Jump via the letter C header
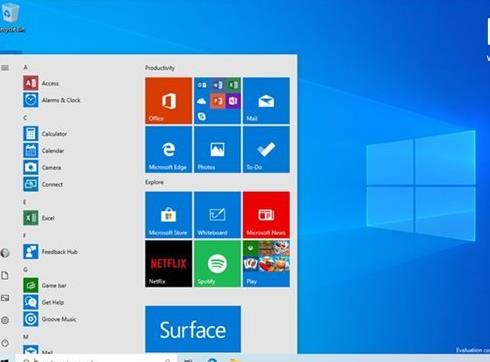490x362 pixels. tap(25, 118)
